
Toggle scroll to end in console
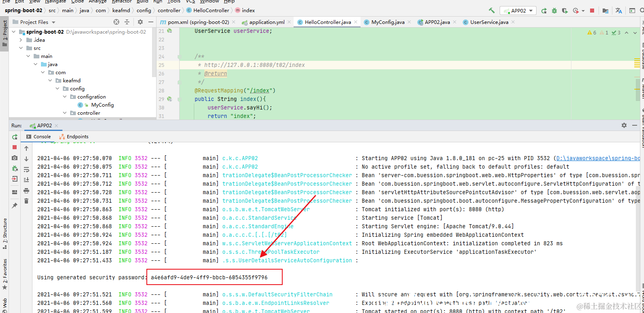pos(26,180)
